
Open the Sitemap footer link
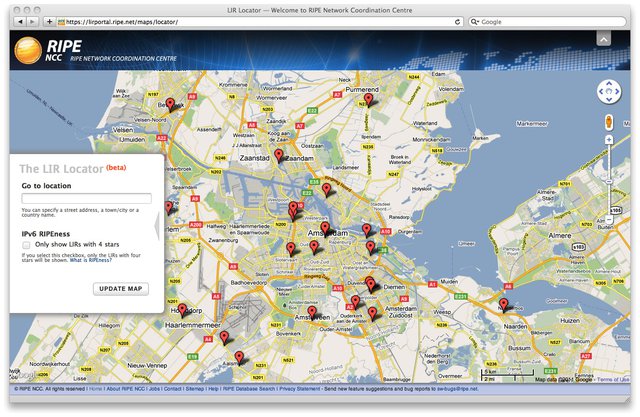pos(195,389)
